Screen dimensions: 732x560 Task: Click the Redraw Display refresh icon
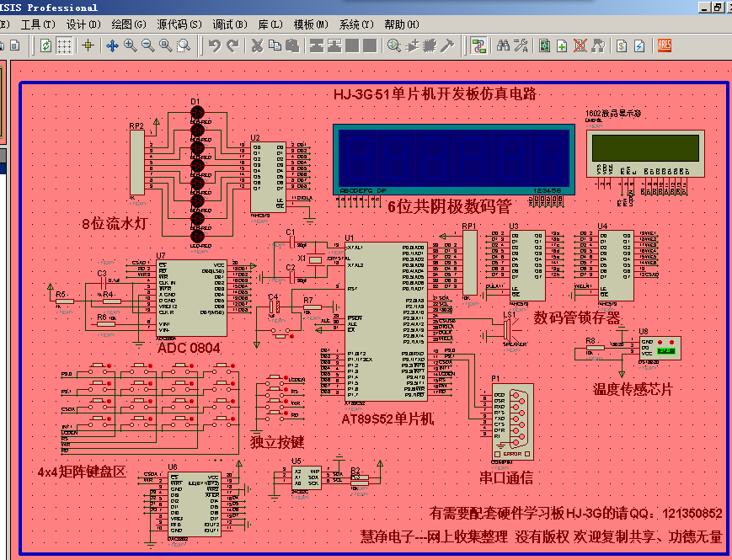[45, 45]
